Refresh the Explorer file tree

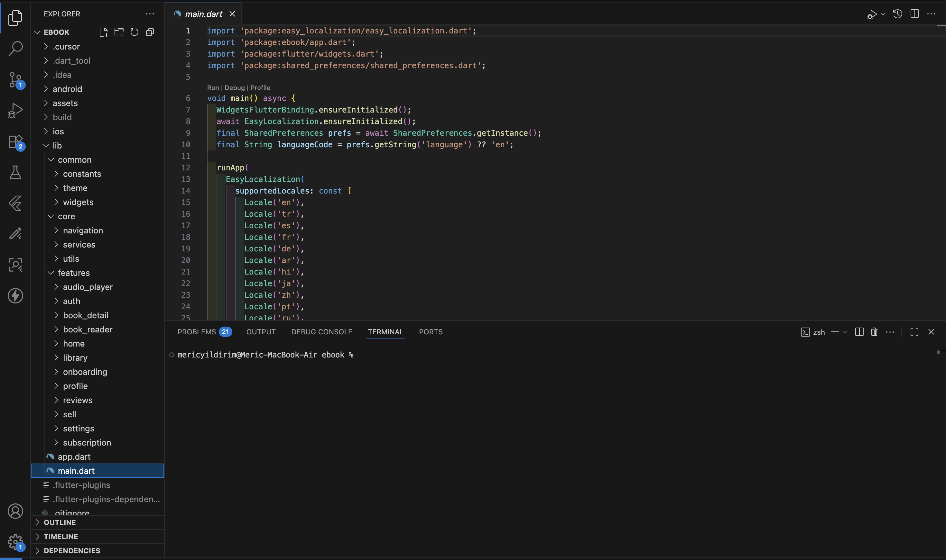click(134, 32)
